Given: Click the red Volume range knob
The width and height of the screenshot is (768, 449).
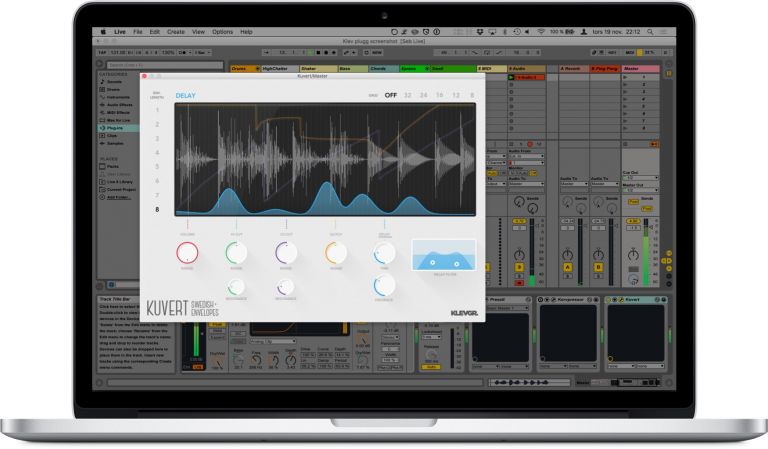Looking at the screenshot, I should click(x=187, y=253).
